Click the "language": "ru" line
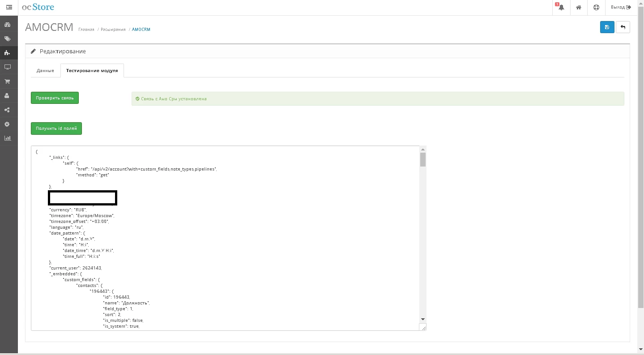The width and height of the screenshot is (644, 355). tap(67, 227)
